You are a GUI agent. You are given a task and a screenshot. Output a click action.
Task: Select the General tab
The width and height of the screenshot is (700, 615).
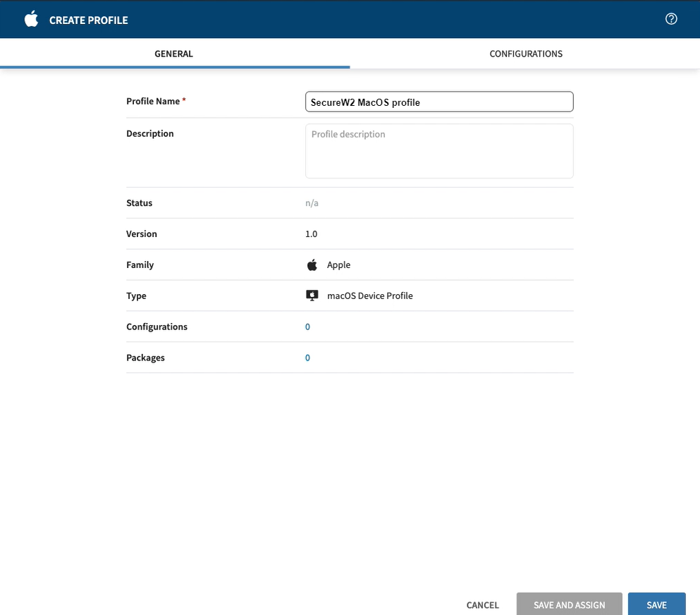(x=174, y=54)
